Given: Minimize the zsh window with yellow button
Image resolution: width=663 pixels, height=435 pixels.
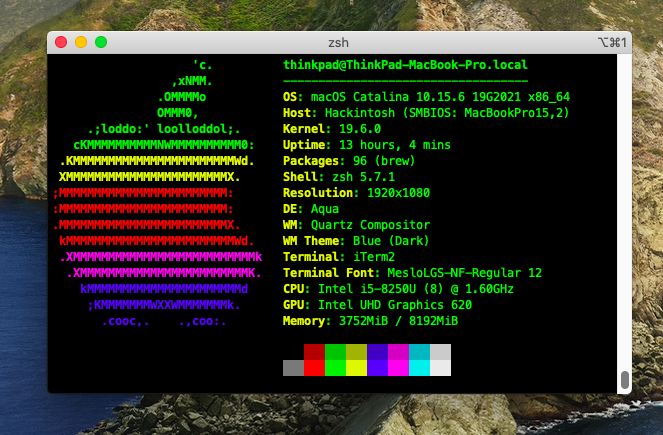Looking at the screenshot, I should [81, 42].
